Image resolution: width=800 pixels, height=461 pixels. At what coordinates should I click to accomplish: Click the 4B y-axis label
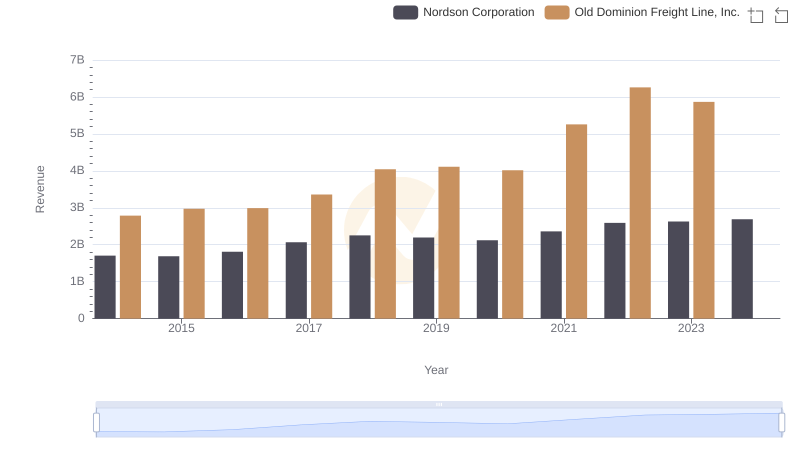[x=77, y=170]
